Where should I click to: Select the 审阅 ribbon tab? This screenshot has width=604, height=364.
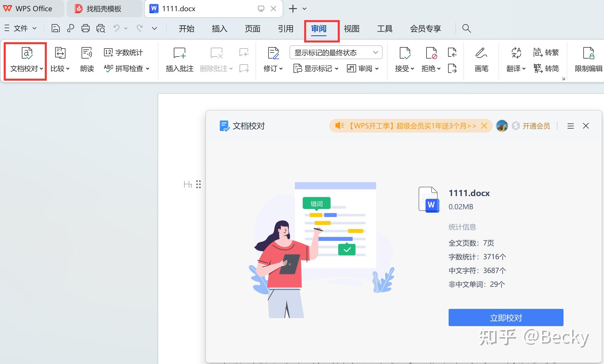[x=319, y=28]
